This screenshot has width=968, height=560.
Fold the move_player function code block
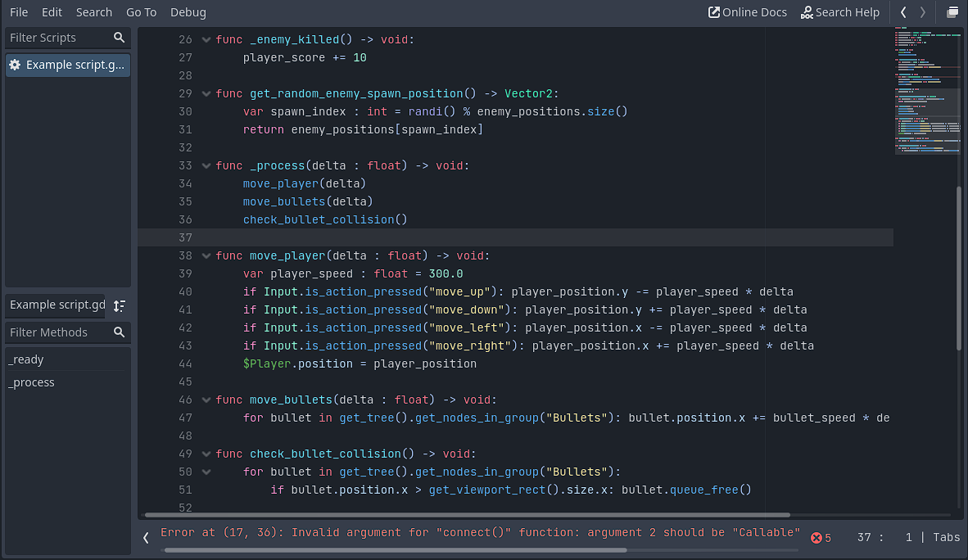206,255
